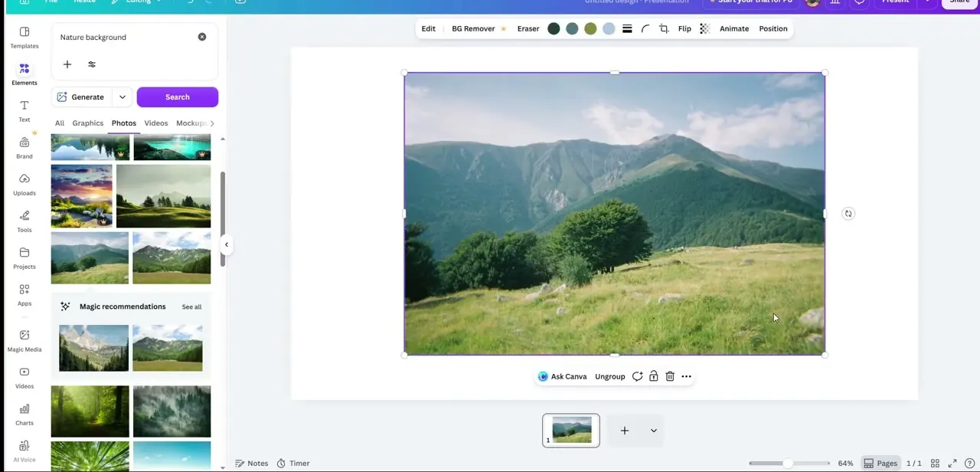Open the Magic Media sidebar panel
The image size is (980, 472).
pyautogui.click(x=24, y=340)
